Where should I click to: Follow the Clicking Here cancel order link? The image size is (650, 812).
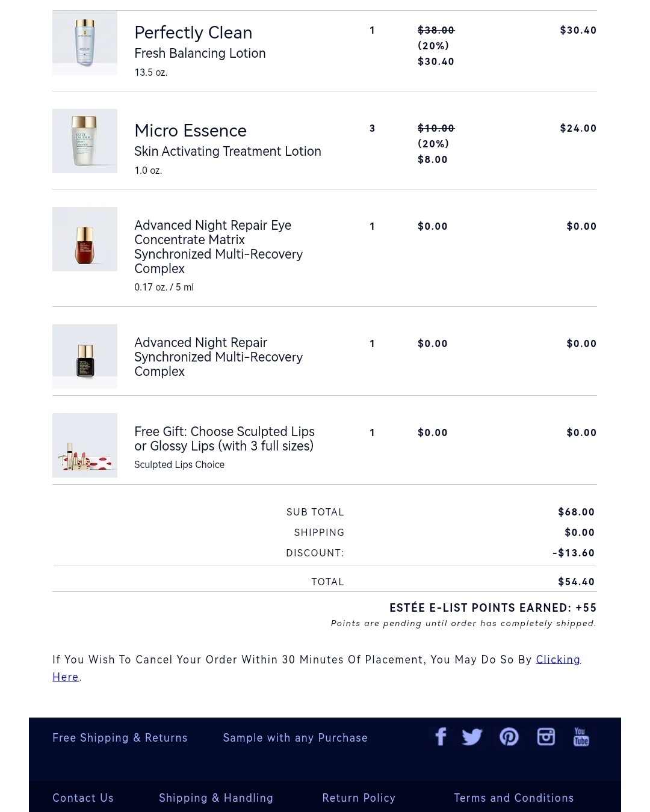558,660
